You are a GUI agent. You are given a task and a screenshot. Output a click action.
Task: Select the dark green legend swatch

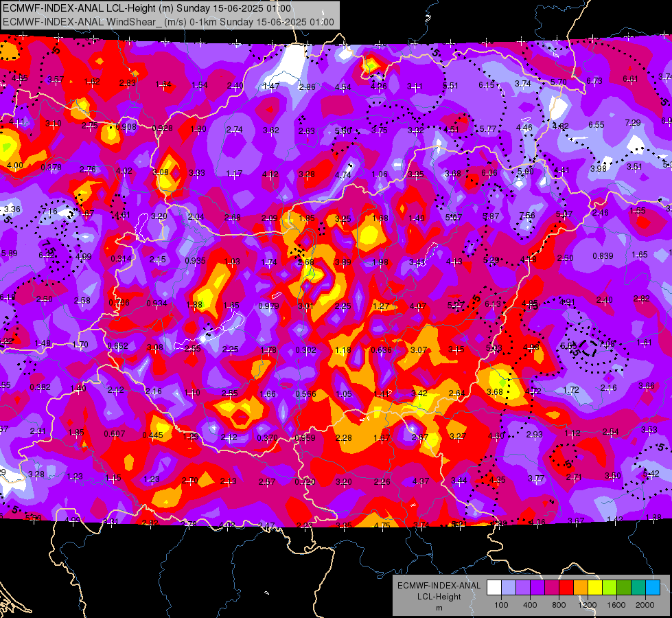[624, 588]
